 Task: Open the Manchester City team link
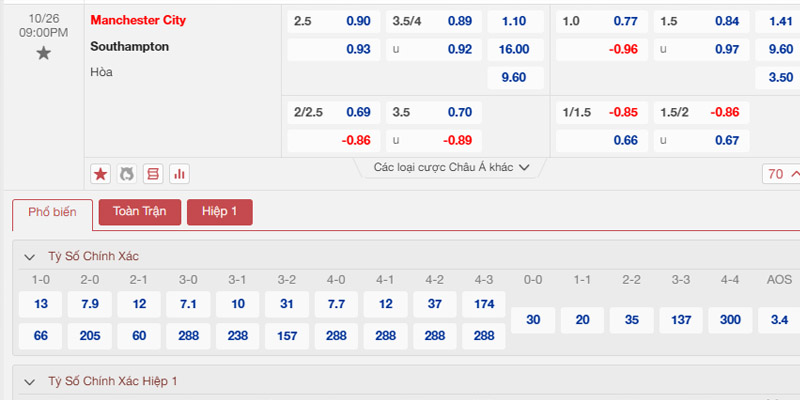click(138, 20)
